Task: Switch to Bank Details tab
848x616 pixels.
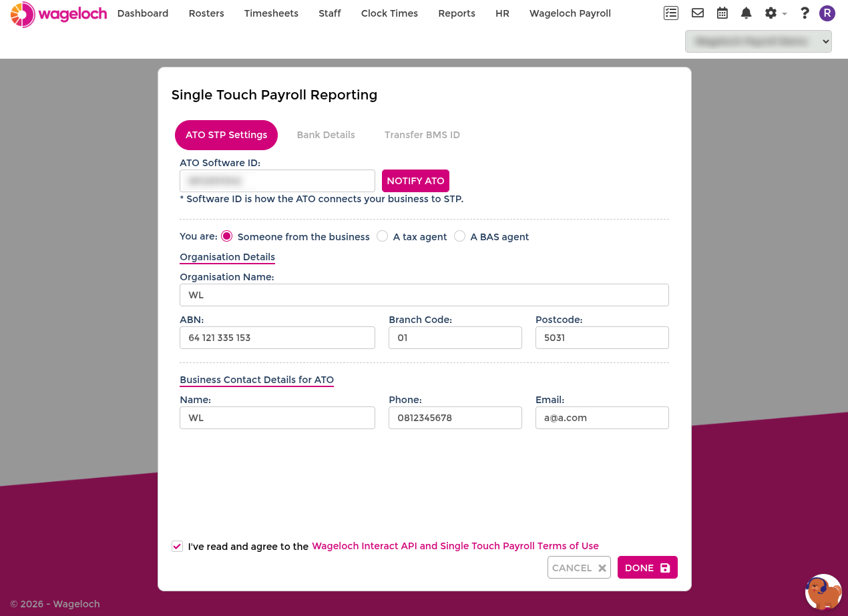Action: 326,135
